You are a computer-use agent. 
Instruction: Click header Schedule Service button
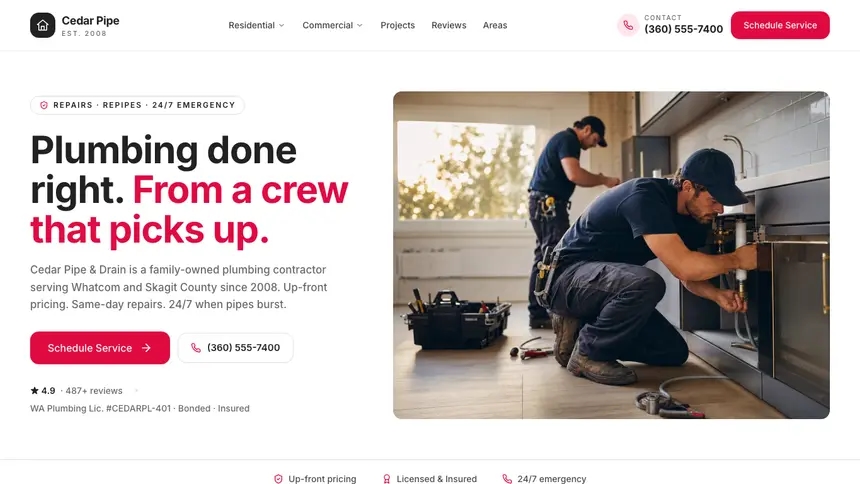[x=780, y=25]
